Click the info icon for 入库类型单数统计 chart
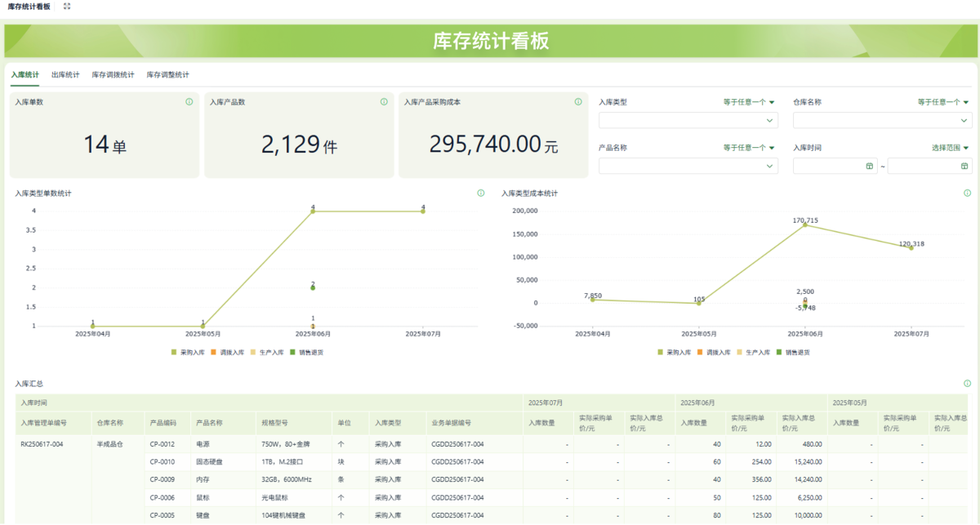The height and width of the screenshot is (525, 980). 481,194
